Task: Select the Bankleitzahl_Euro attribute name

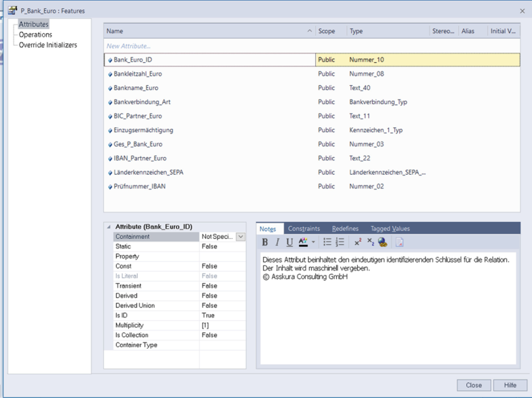Action: coord(138,74)
